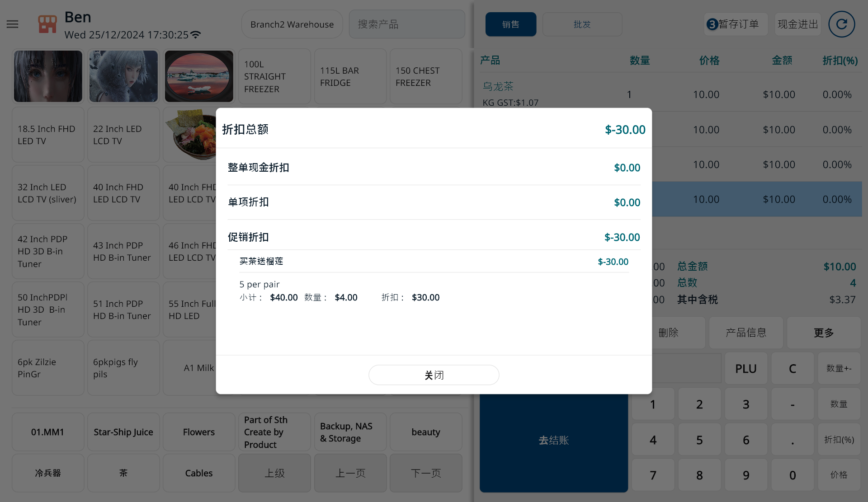Click the C clear keypad button
The width and height of the screenshot is (868, 502).
click(793, 369)
